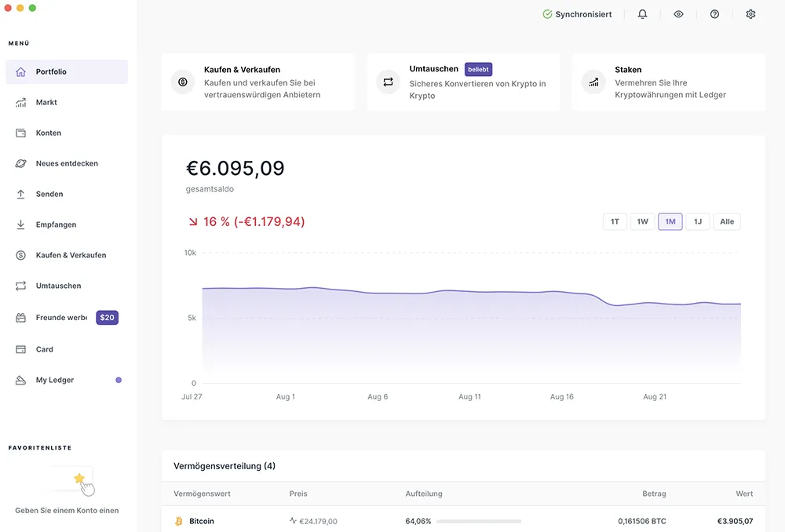785x532 pixels.
Task: Click the Portfolio home icon
Action: point(20,71)
